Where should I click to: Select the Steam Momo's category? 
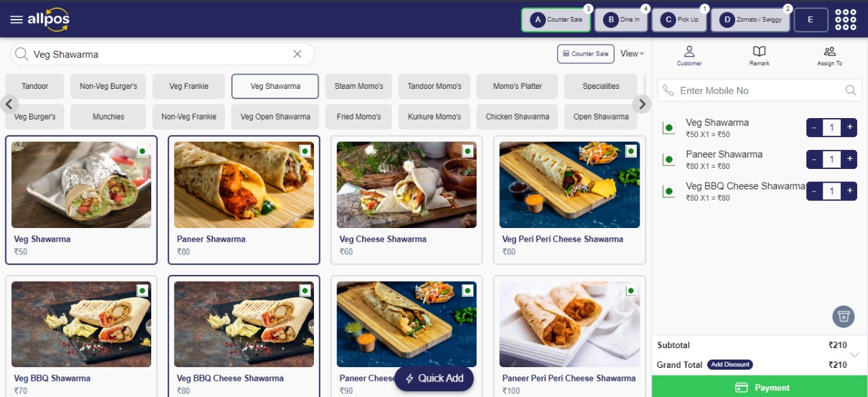(359, 86)
